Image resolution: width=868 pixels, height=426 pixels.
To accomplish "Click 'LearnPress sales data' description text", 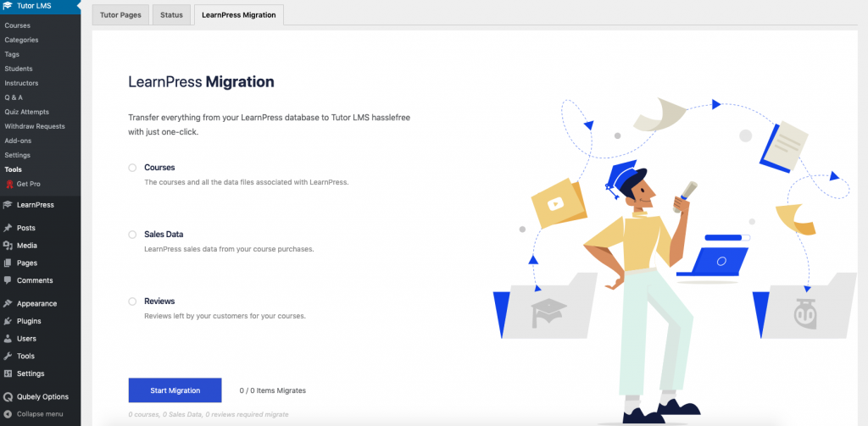I will point(229,249).
